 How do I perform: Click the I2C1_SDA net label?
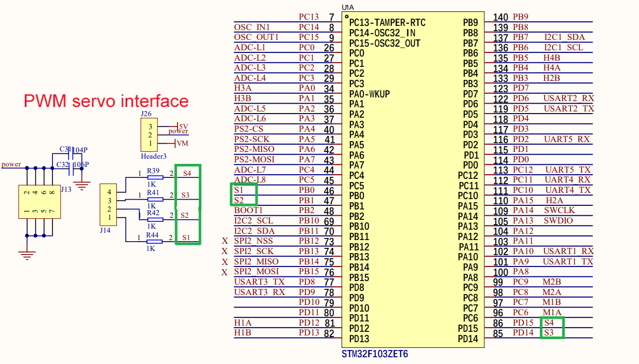click(x=564, y=37)
